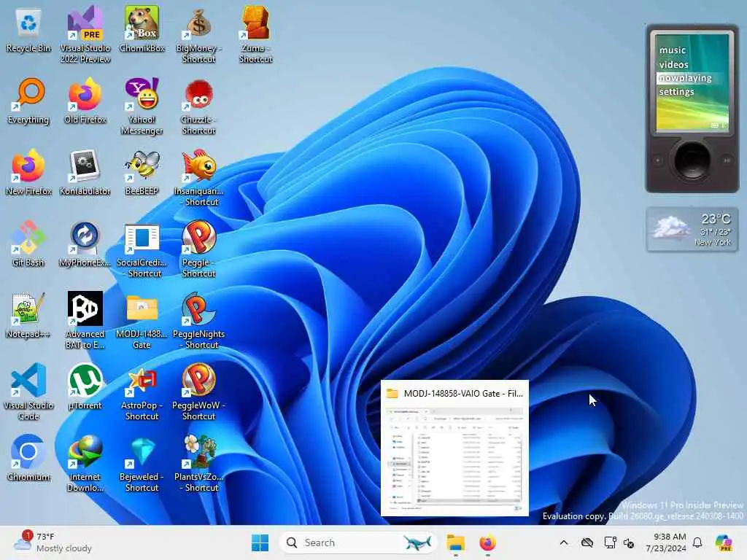The height and width of the screenshot is (560, 747).
Task: Open the Notepad++ desktop icon
Action: [28, 316]
